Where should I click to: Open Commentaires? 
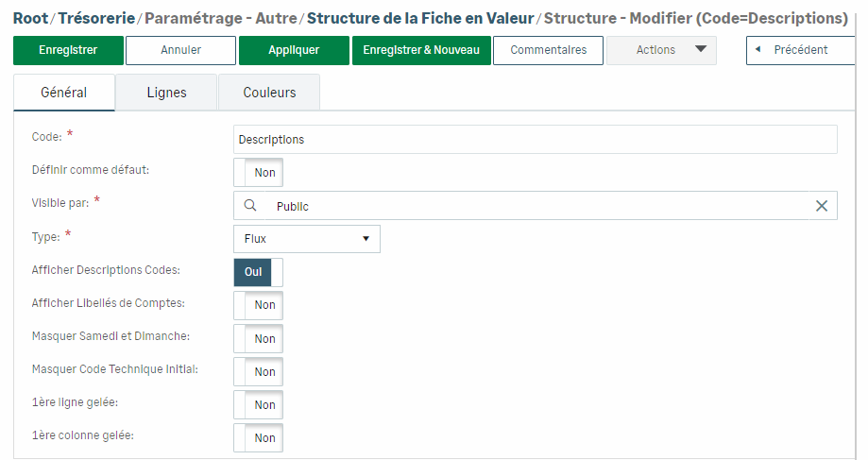point(548,50)
